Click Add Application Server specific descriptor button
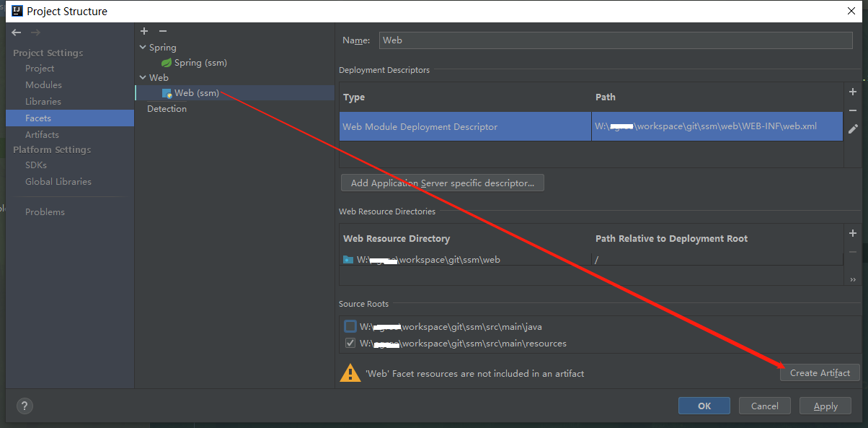 coord(443,183)
